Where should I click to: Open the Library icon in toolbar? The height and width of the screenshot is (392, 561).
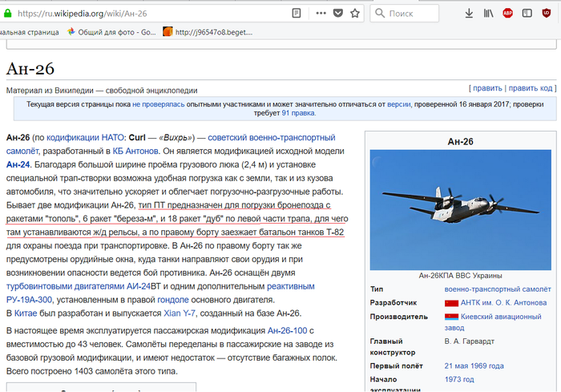coord(488,14)
